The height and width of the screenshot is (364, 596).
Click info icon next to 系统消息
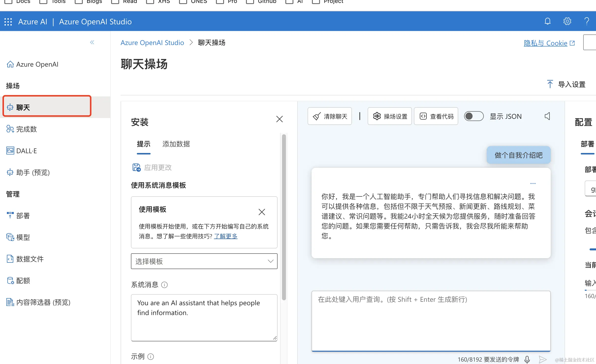pyautogui.click(x=164, y=285)
